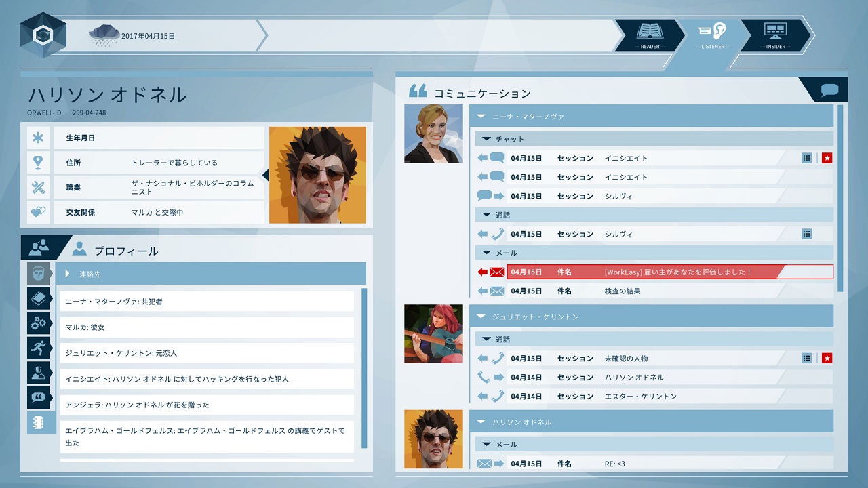The height and width of the screenshot is (488, 868).
Task: Switch to the INSIDER tab
Action: click(775, 35)
